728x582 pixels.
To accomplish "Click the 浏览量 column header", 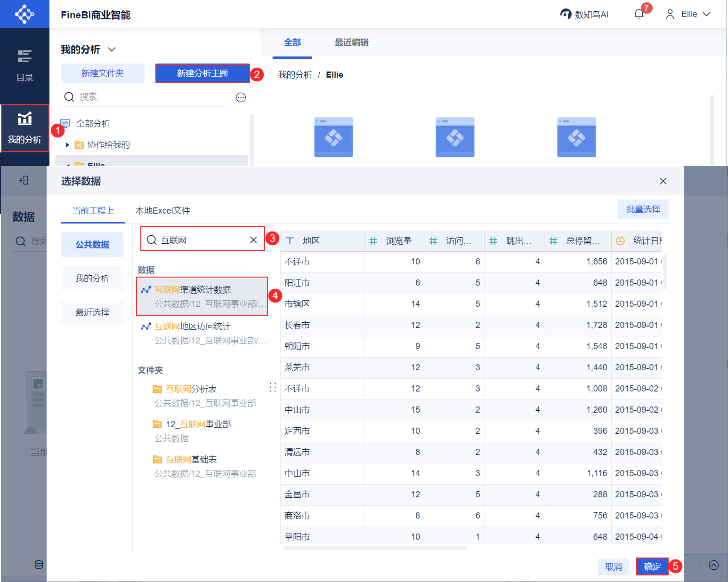I will click(394, 241).
